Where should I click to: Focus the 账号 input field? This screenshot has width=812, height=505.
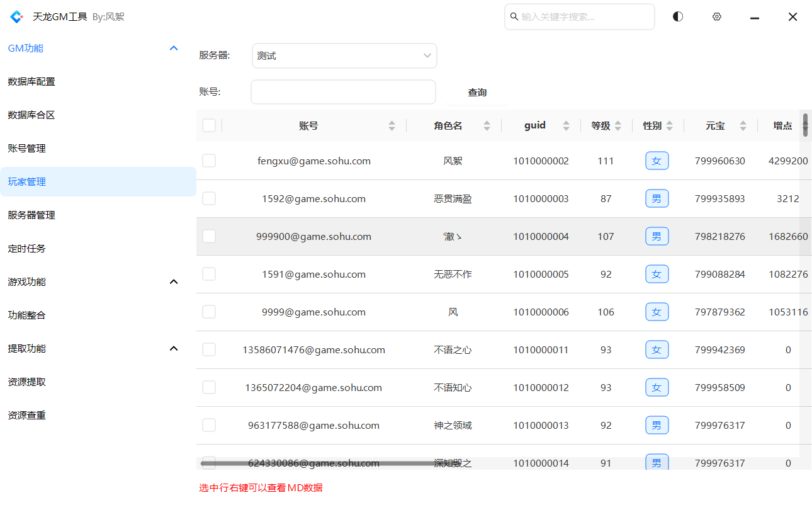[343, 92]
